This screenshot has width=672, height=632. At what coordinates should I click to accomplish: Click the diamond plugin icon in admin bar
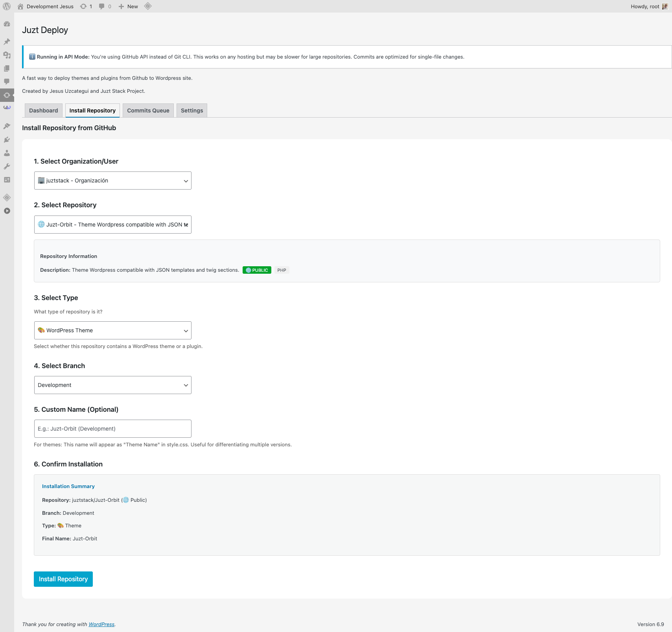[x=148, y=6]
